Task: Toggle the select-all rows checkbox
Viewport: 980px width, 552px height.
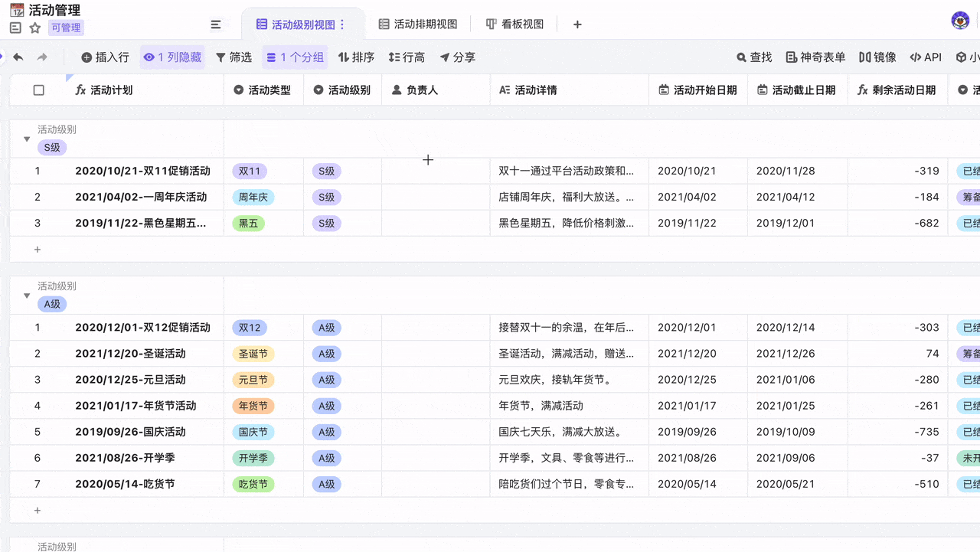Action: point(39,90)
